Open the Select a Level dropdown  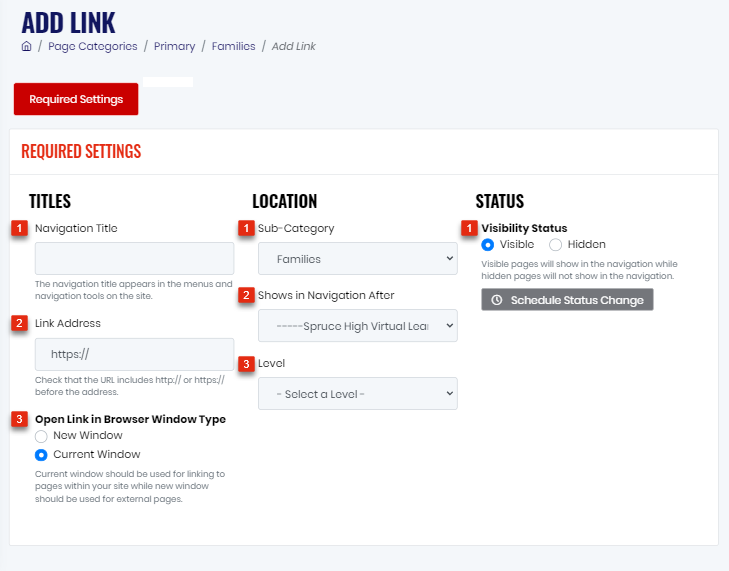tap(358, 393)
